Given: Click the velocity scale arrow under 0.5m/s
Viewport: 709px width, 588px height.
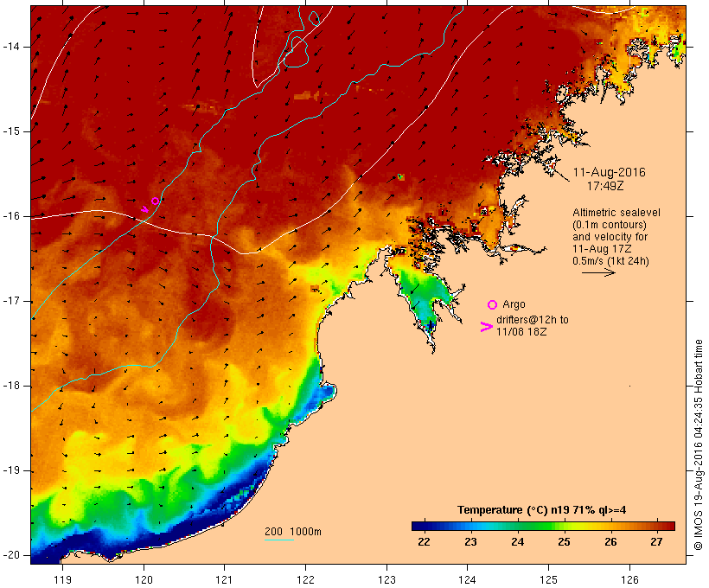Looking at the screenshot, I should coord(598,272).
